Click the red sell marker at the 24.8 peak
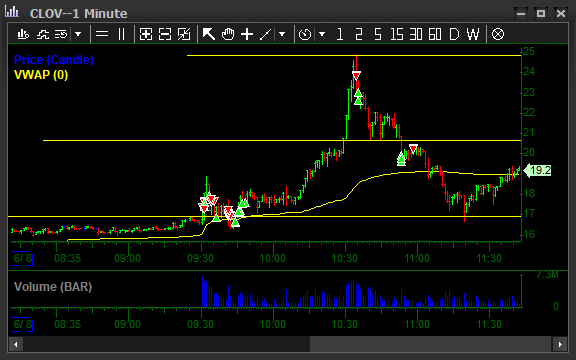Image resolution: width=576 pixels, height=360 pixels. pos(356,75)
